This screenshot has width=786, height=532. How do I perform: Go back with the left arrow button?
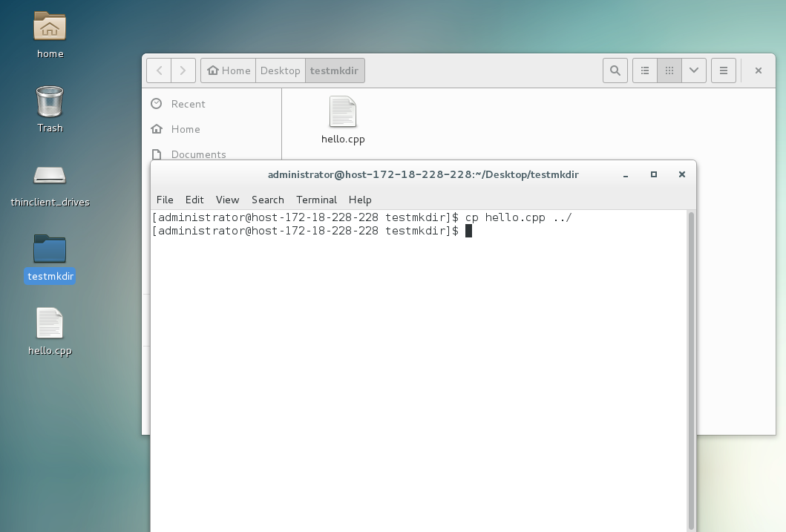click(159, 70)
